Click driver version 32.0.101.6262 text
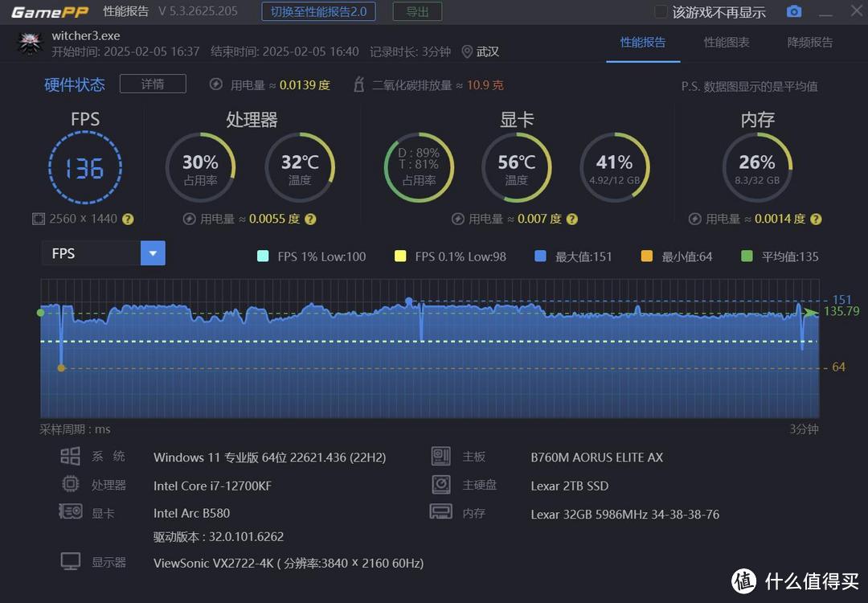 tap(219, 536)
